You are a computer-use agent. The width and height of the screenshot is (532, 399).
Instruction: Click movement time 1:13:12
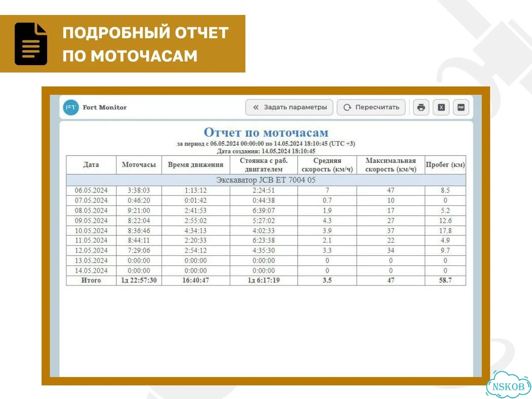[x=196, y=190]
